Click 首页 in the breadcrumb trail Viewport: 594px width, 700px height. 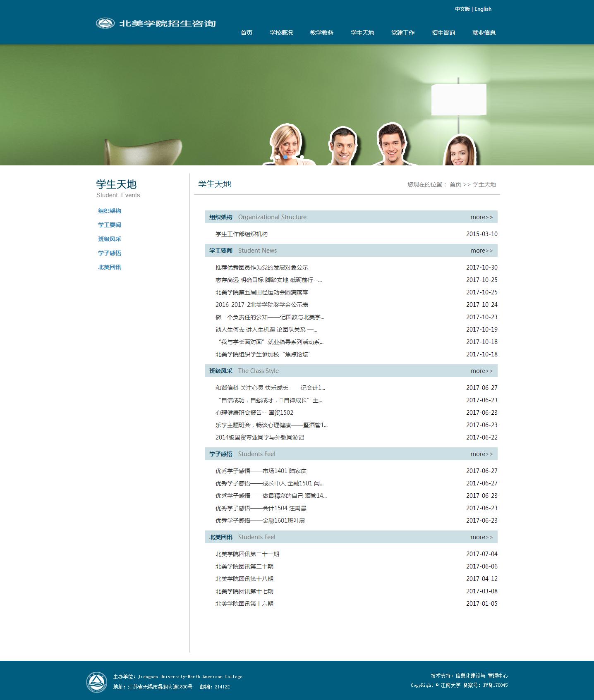pos(455,184)
